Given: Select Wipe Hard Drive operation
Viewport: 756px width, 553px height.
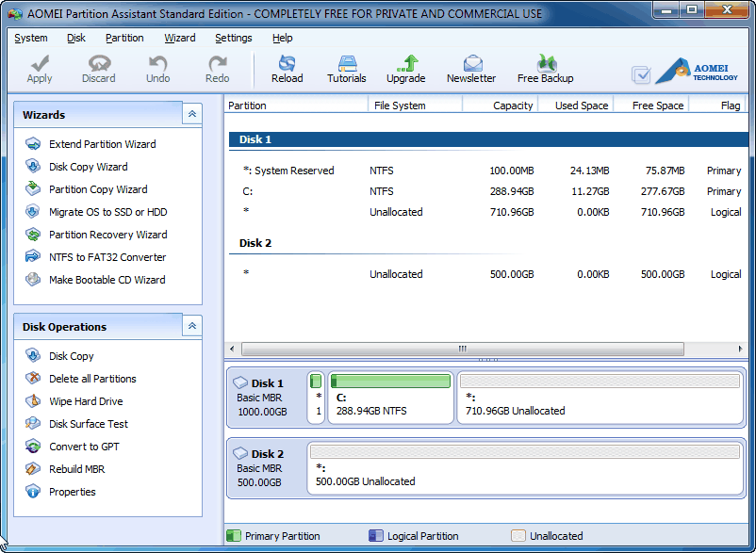Looking at the screenshot, I should coord(86,401).
